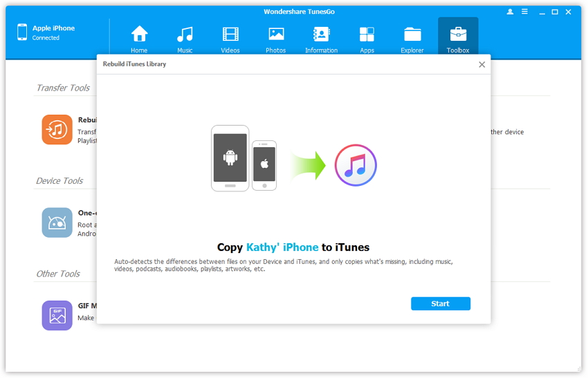The image size is (588, 378).
Task: Click the Kathy' iPhone device name
Action: click(282, 247)
